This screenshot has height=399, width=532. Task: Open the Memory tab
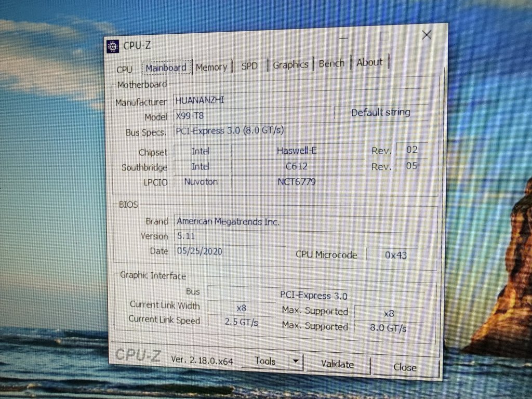click(211, 67)
